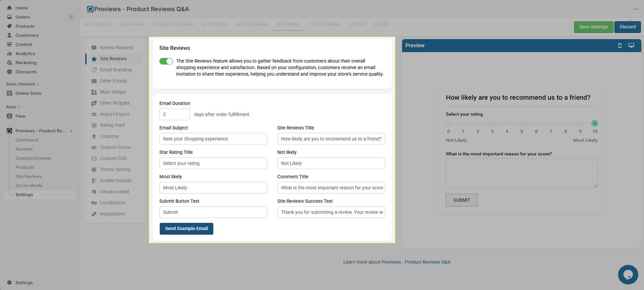Viewport: 644px width, 290px height.
Task: Click the Email Subject input field
Action: (213, 139)
